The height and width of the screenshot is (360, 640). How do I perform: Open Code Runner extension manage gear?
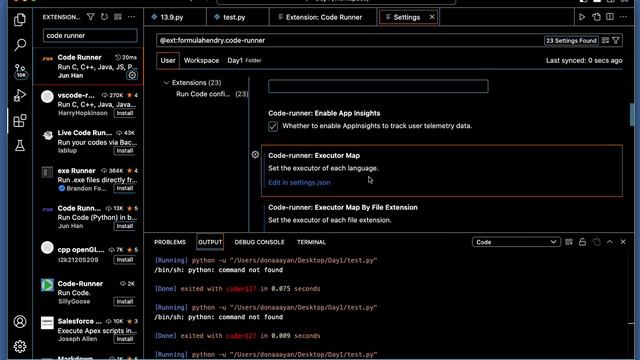coord(132,75)
